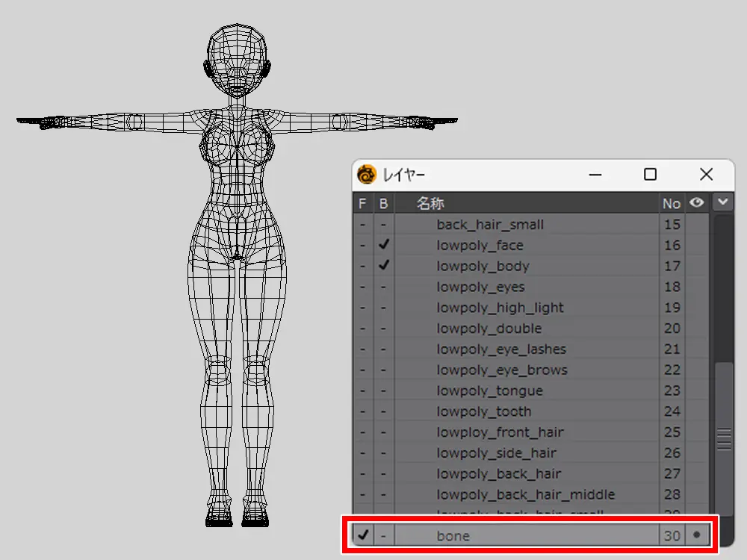Toggle the visibility dot of bone layer

[696, 535]
